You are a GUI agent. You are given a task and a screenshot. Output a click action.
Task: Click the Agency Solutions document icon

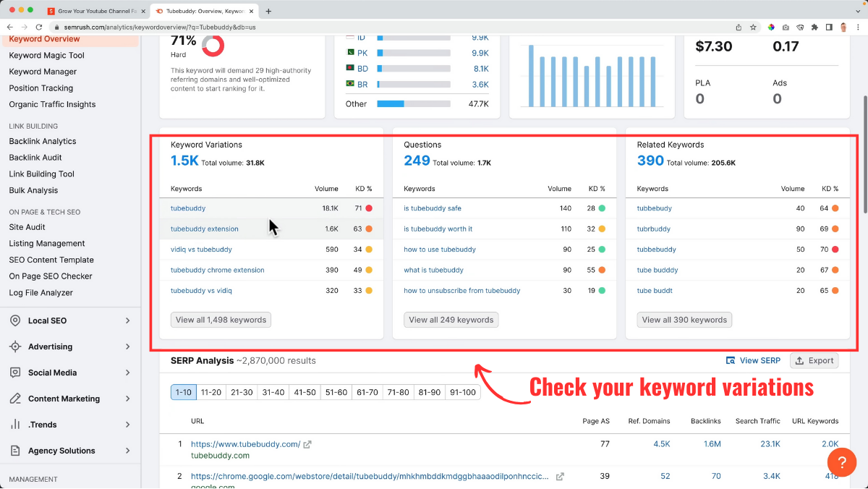[15, 451]
